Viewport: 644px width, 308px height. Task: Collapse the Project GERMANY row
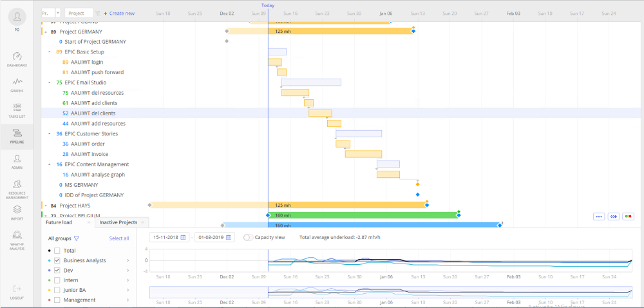45,32
